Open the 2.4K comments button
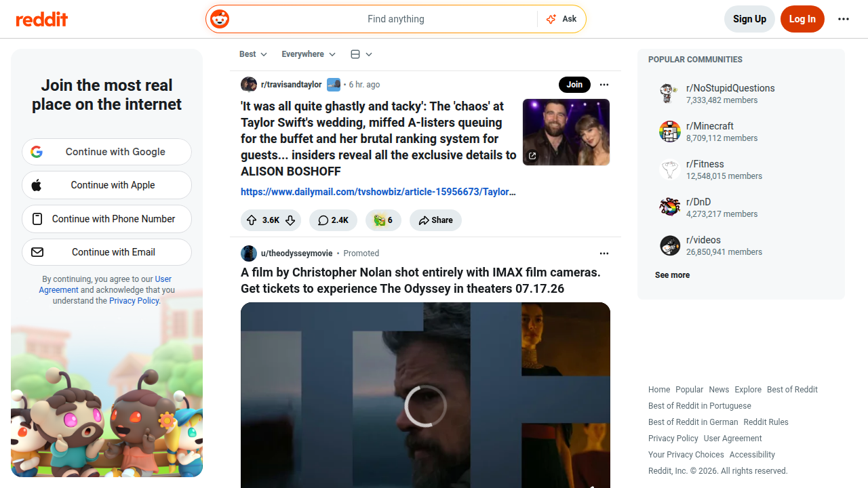The width and height of the screenshot is (868, 488). pyautogui.click(x=333, y=220)
